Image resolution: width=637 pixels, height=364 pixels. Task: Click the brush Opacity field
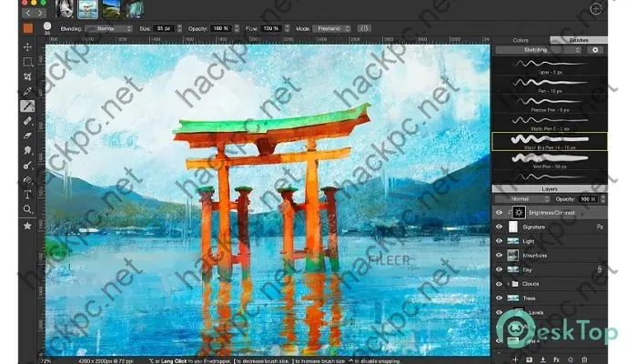point(221,28)
